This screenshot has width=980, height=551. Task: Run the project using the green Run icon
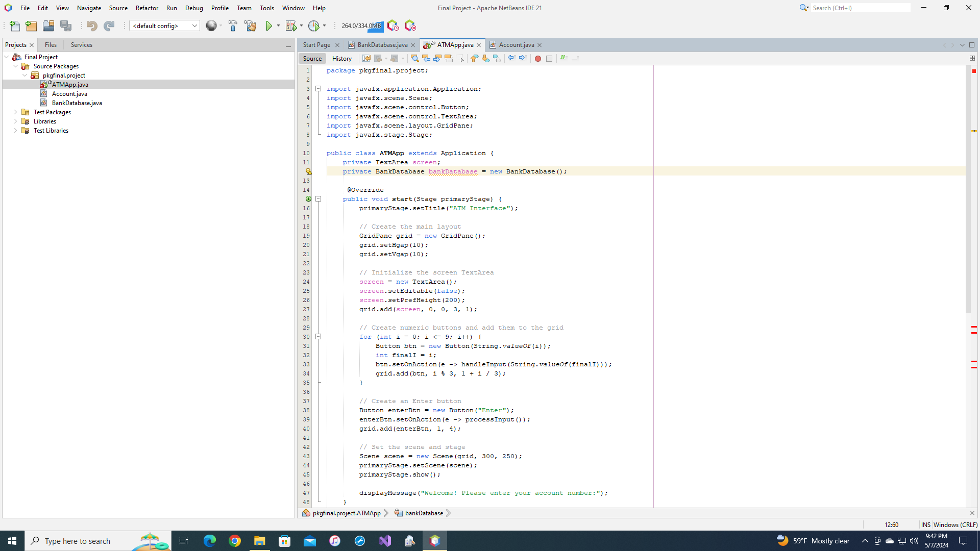[269, 26]
